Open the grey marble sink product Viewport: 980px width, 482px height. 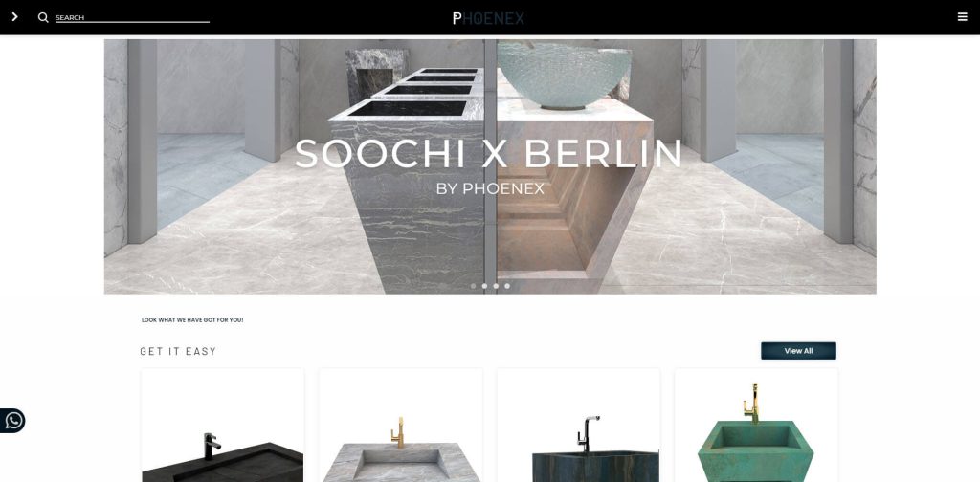click(401, 426)
